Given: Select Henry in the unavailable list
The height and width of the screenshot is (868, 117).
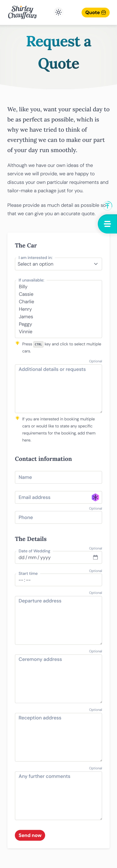Looking at the screenshot, I should [x=25, y=309].
